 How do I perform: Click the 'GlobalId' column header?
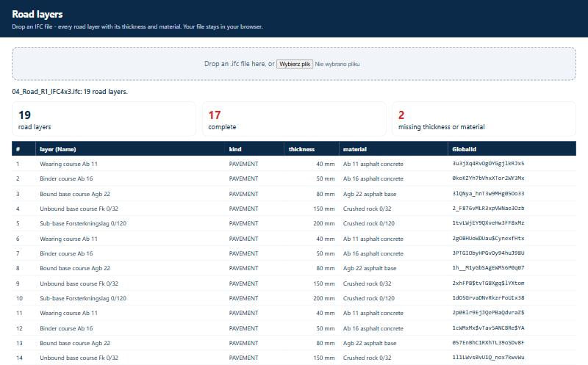512,149
